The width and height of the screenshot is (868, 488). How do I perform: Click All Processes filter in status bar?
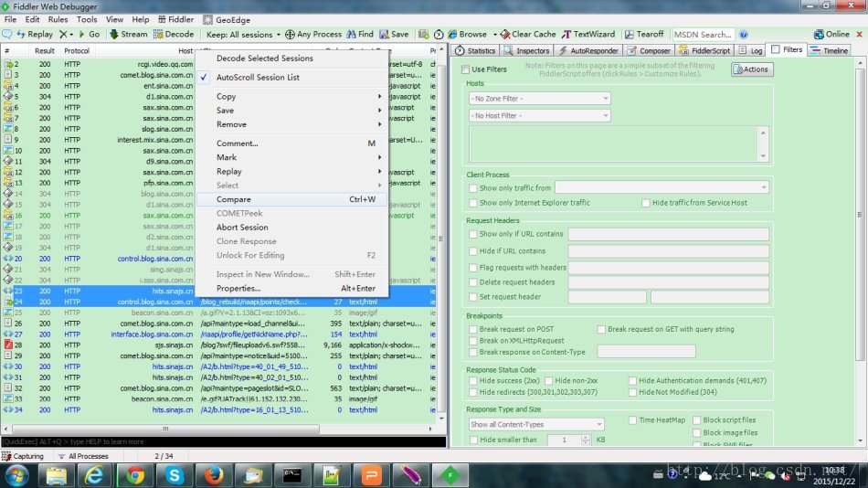83,456
